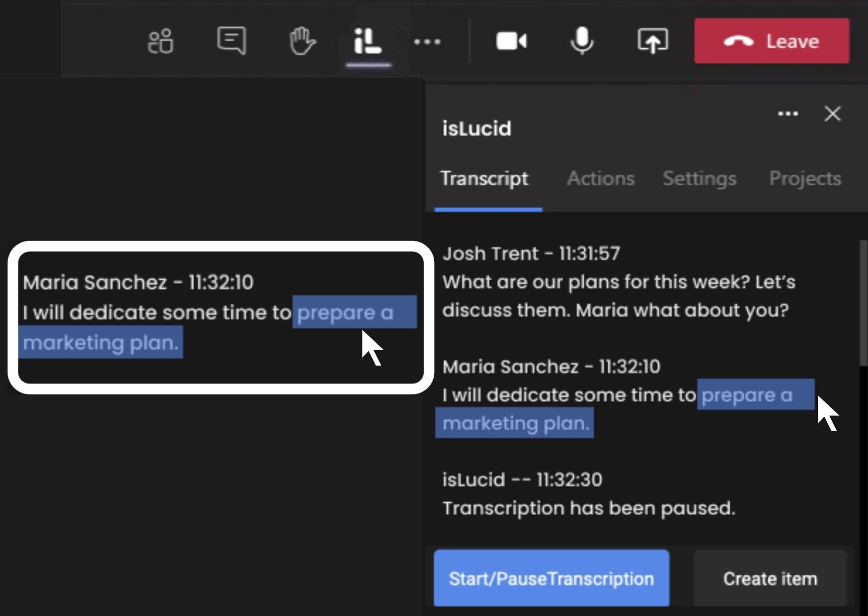
Task: Open the Settings tab
Action: [x=700, y=178]
